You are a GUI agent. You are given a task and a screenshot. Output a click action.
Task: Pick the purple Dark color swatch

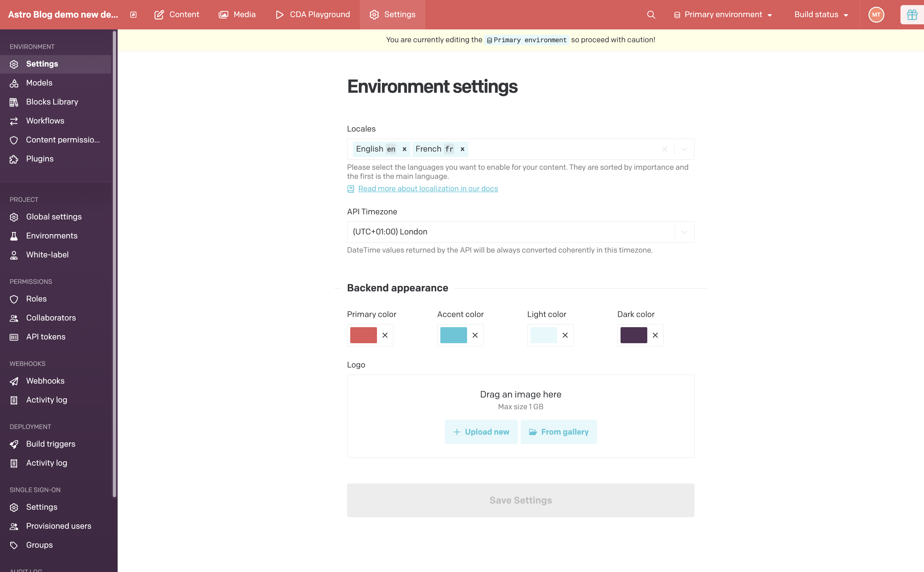click(x=634, y=335)
